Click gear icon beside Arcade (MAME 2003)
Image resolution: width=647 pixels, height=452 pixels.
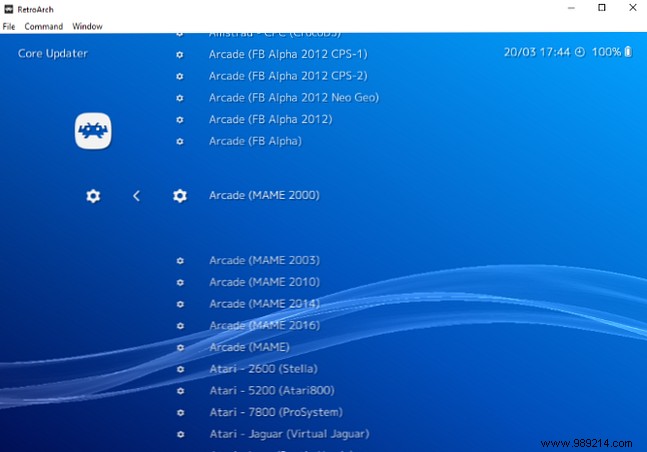coord(180,260)
